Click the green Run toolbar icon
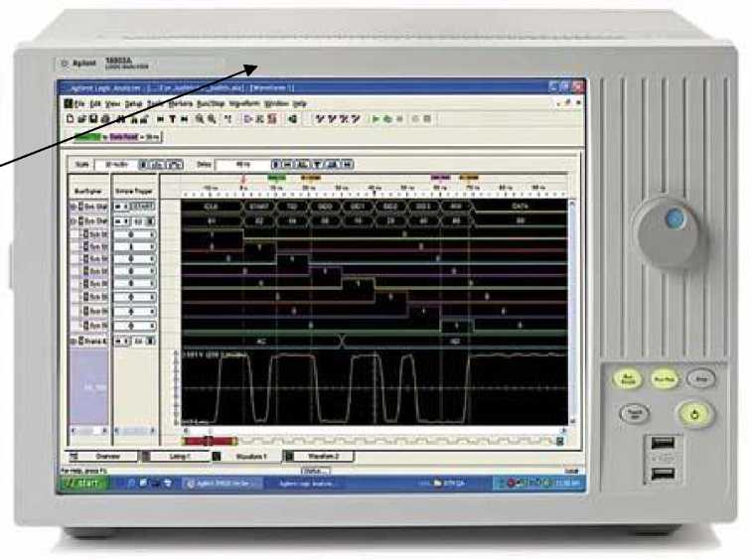The image size is (752, 560). pos(376,118)
